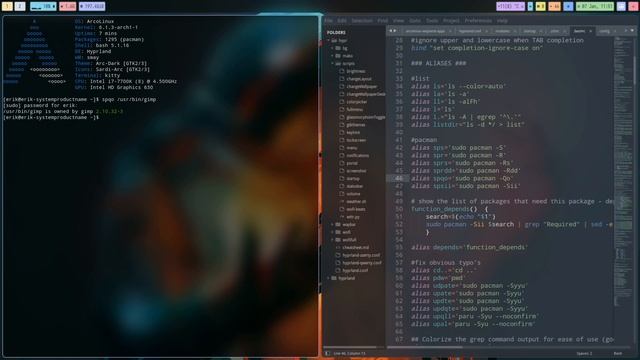Open the portal script file
This screenshot has height=360, width=640.
click(x=352, y=163)
